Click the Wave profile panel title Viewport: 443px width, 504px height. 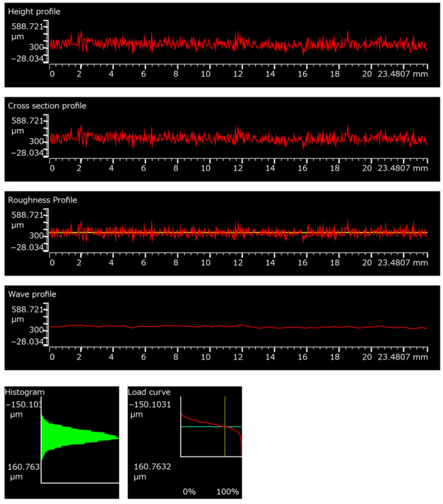click(32, 294)
